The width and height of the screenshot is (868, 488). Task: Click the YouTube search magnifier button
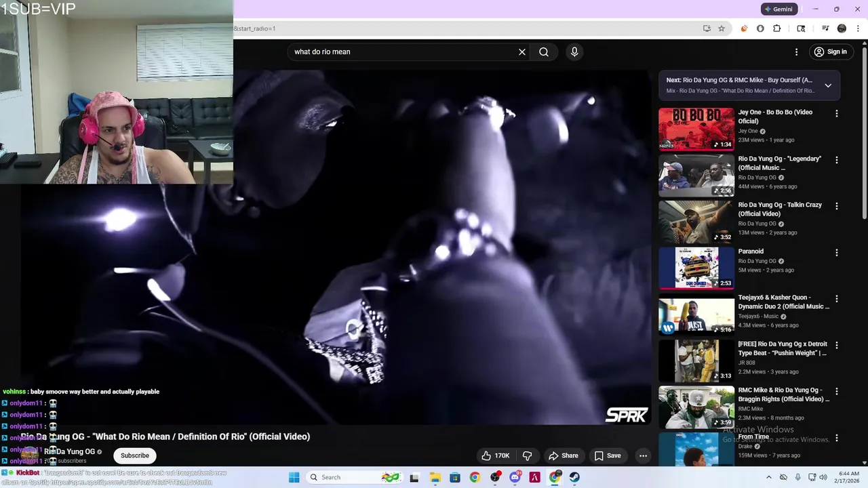pyautogui.click(x=544, y=52)
